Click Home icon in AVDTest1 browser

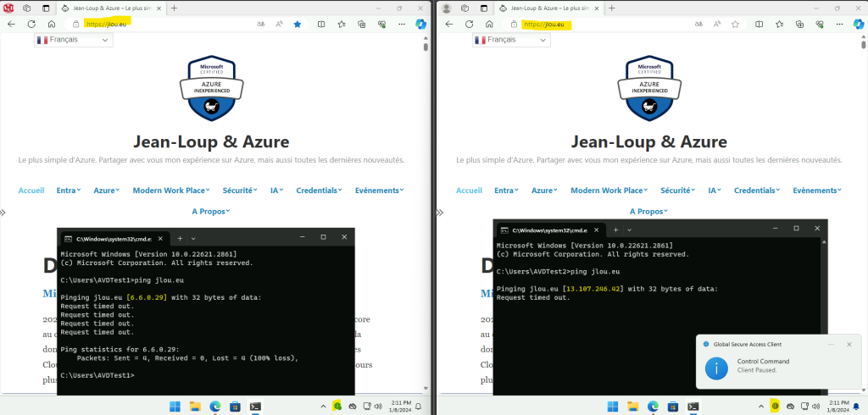(52, 24)
